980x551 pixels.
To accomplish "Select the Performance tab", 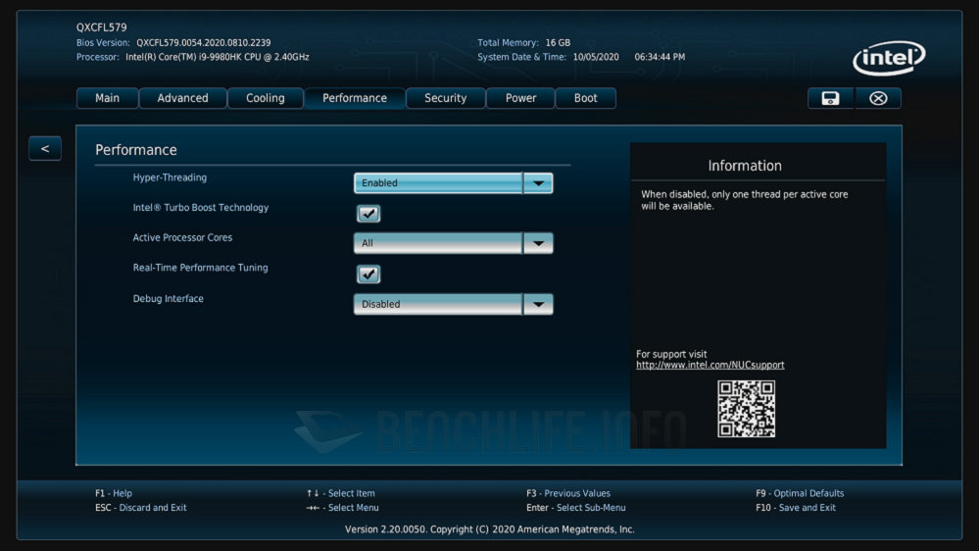I will [x=355, y=98].
